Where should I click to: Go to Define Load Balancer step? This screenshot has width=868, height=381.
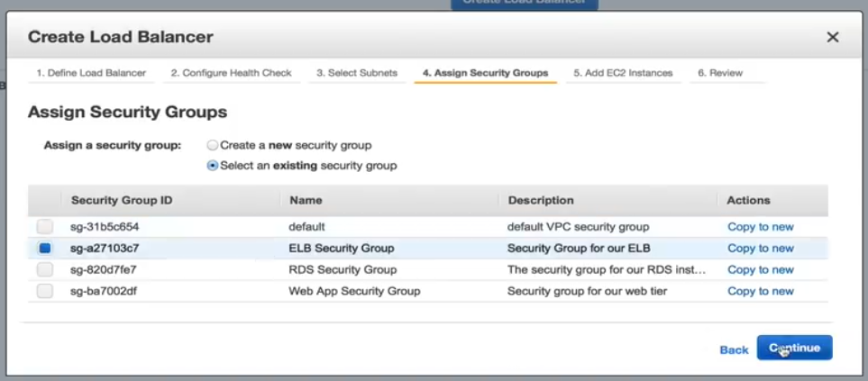click(92, 73)
